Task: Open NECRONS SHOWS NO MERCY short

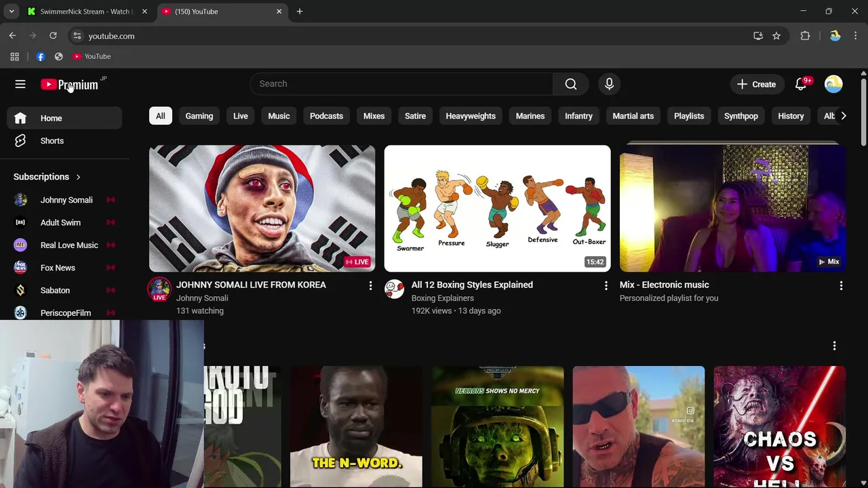Action: coord(497,427)
